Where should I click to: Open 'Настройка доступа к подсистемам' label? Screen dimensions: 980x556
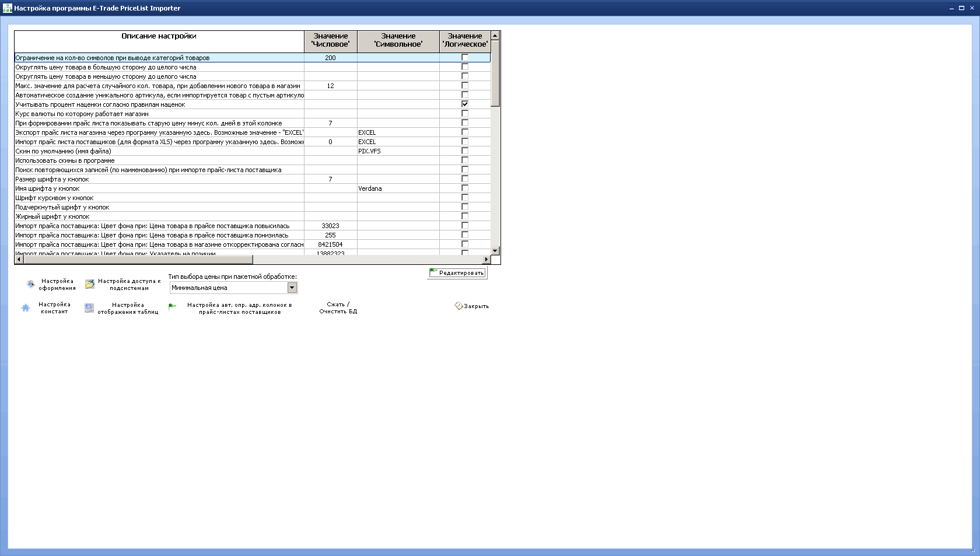[129, 285]
